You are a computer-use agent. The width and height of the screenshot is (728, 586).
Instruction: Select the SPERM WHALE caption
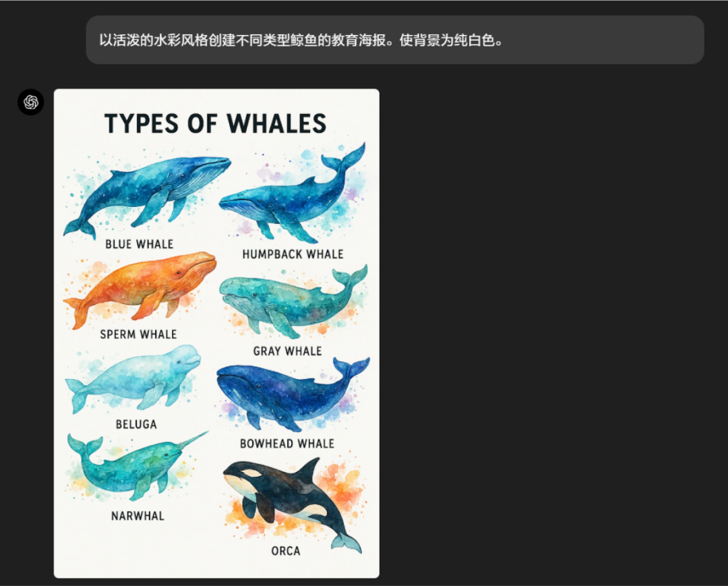138,334
